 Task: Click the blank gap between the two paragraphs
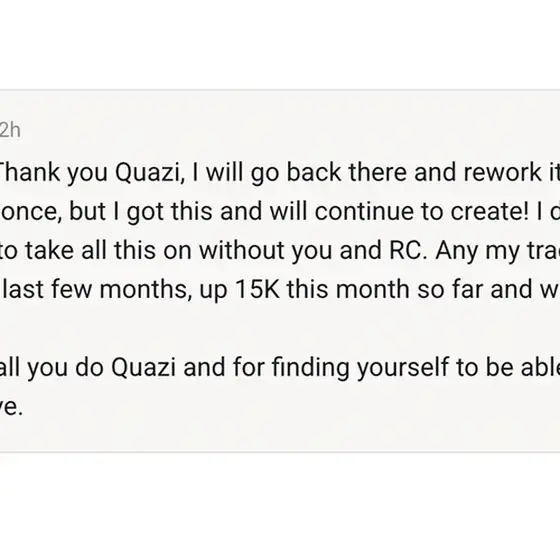tap(280, 328)
